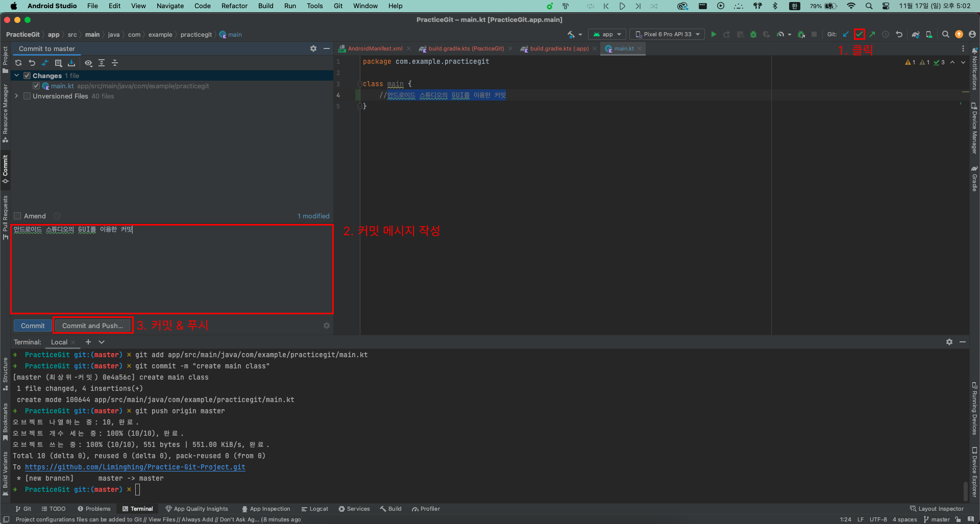This screenshot has width=980, height=524.
Task: Open the Device Manager toolbar icon
Action: click(929, 34)
